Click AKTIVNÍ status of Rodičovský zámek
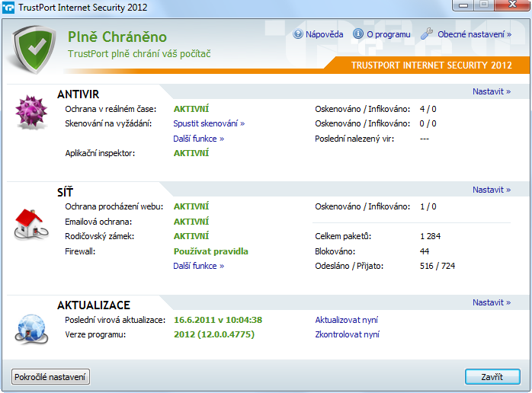532x393 pixels. tap(191, 235)
